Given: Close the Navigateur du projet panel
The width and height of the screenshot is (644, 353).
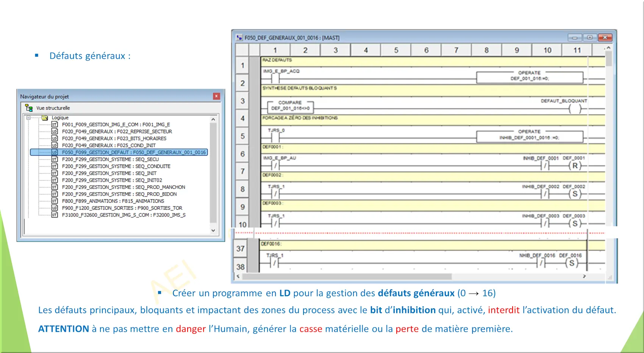Looking at the screenshot, I should 216,96.
